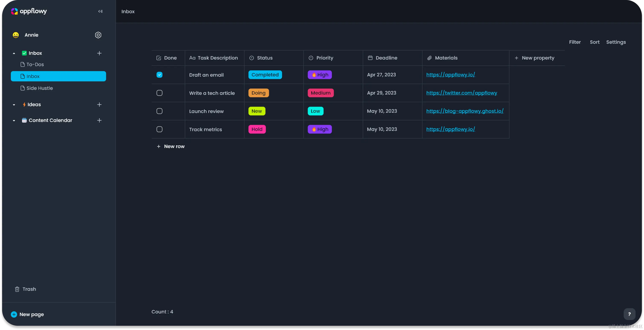Image resolution: width=644 pixels, height=330 pixels.
Task: Click the Deadline column header
Action: click(386, 58)
